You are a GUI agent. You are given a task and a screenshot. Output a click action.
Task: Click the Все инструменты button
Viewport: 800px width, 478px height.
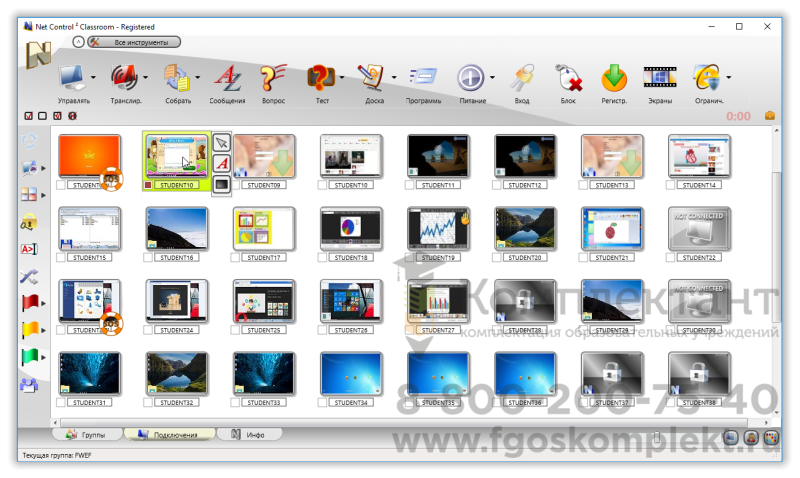pyautogui.click(x=134, y=42)
